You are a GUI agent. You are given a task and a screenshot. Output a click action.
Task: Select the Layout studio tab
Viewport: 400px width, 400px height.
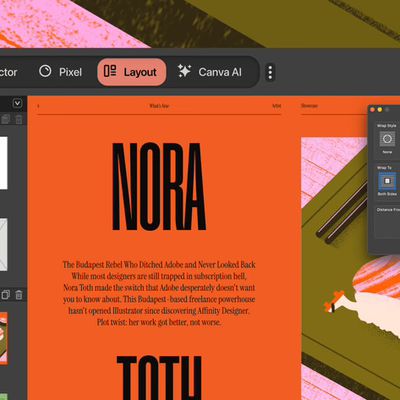132,72
